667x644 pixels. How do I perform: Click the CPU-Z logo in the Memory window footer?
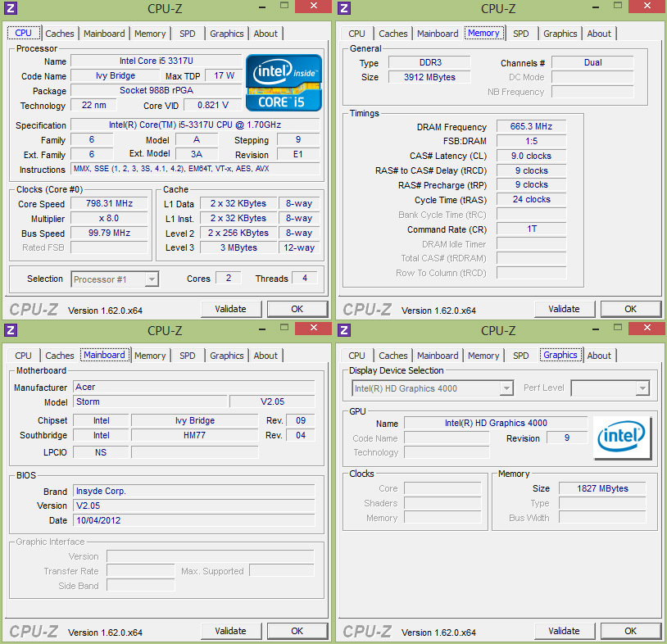(367, 309)
